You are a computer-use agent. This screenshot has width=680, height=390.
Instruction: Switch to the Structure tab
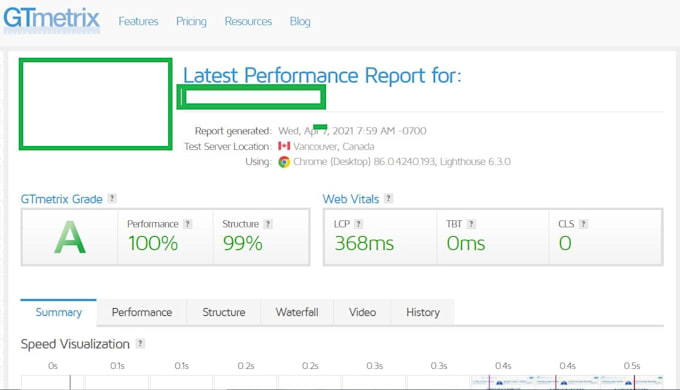[x=224, y=312]
